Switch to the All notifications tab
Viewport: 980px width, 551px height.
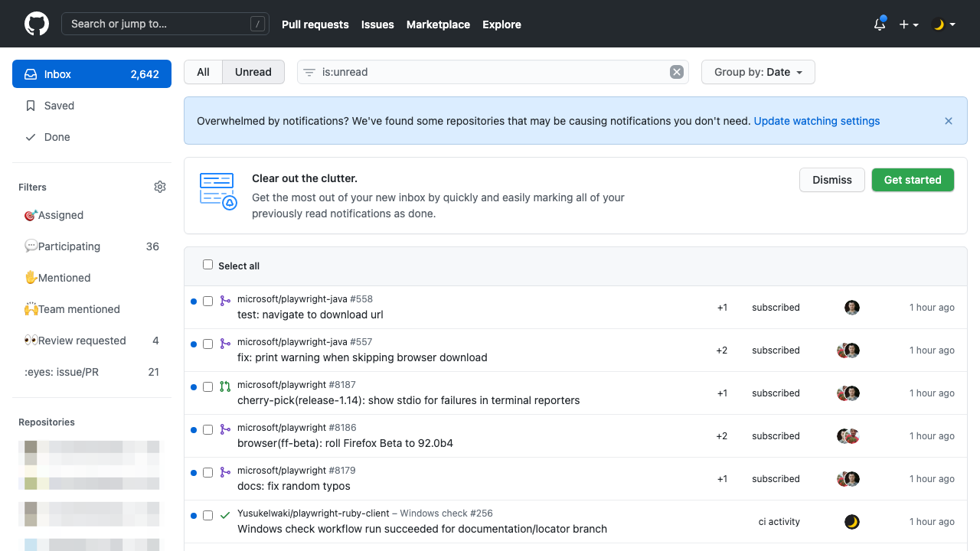coord(203,72)
